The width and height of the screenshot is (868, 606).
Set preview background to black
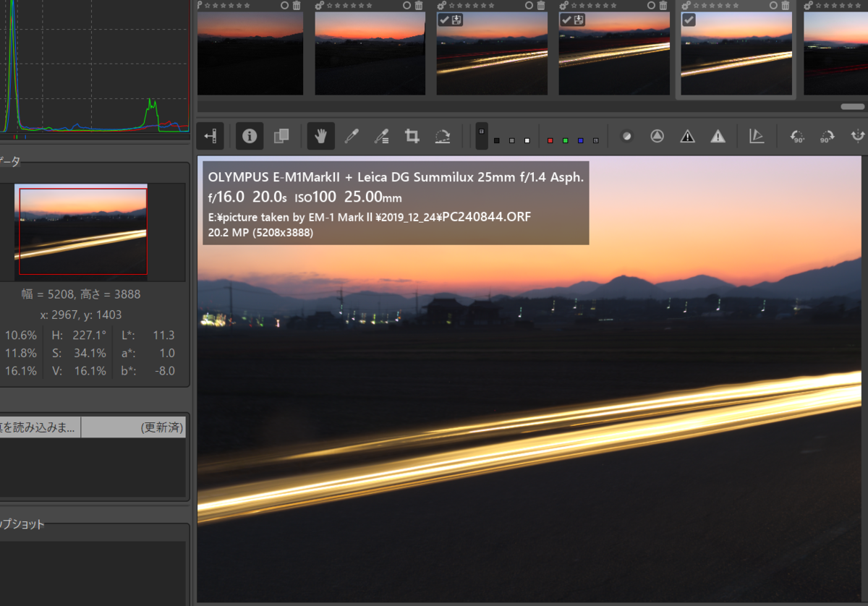click(497, 140)
